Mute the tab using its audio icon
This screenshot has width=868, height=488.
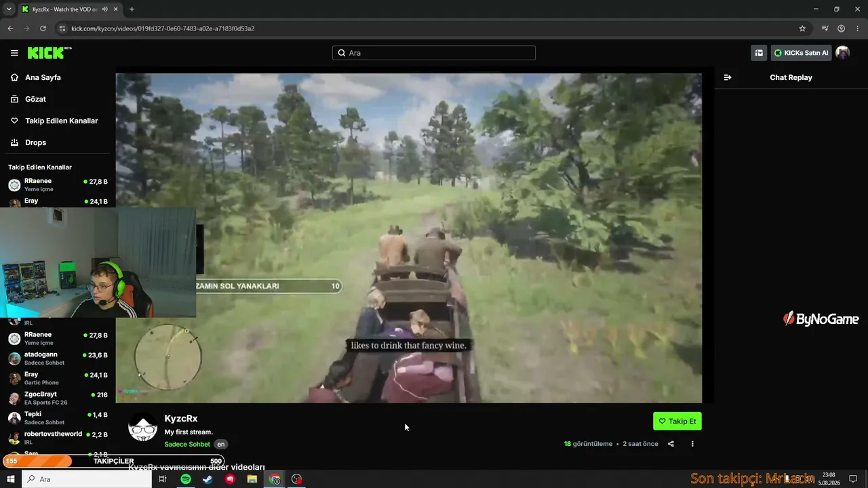tap(105, 9)
